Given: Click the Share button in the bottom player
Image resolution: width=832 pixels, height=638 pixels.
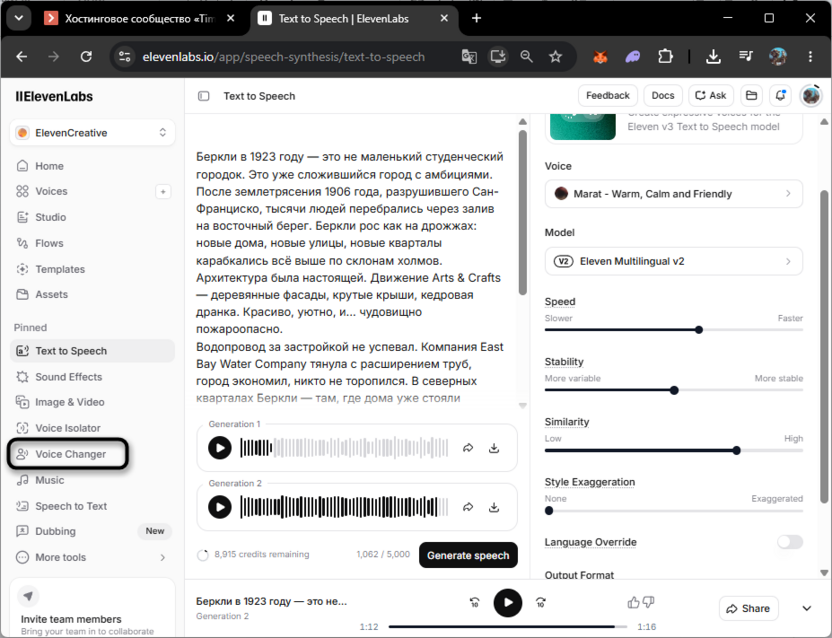Looking at the screenshot, I should click(748, 608).
